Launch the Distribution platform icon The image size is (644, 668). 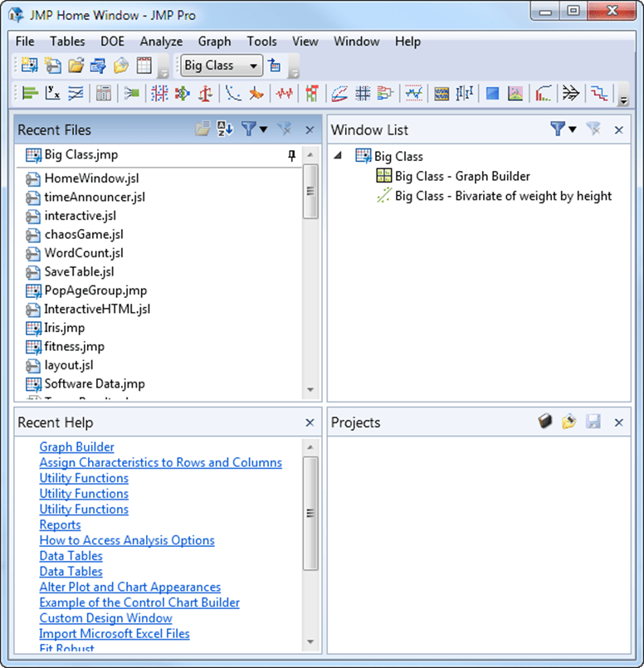(x=30, y=93)
